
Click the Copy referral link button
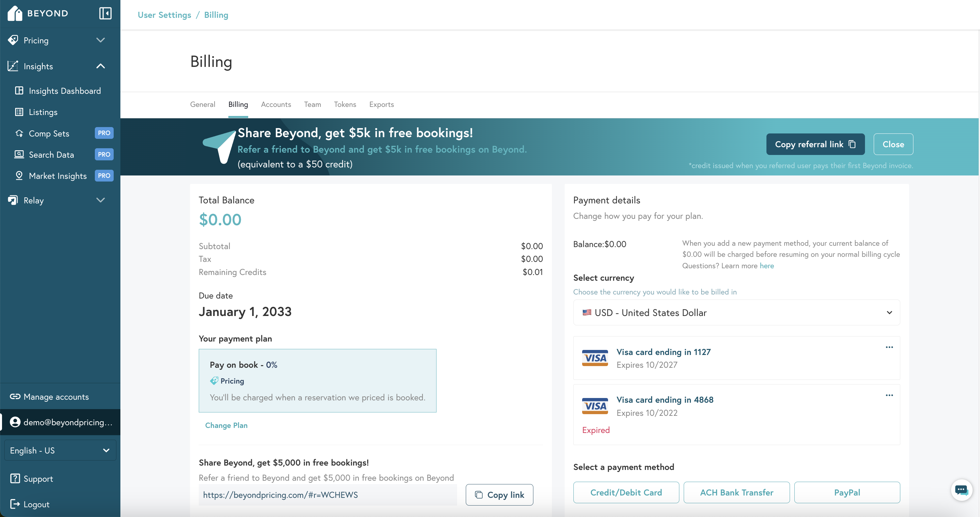(815, 145)
